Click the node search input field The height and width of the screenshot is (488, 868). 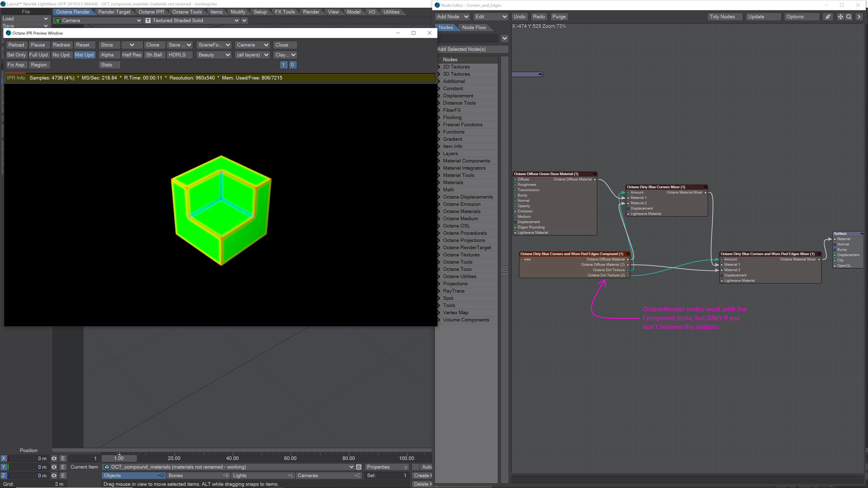click(468, 38)
